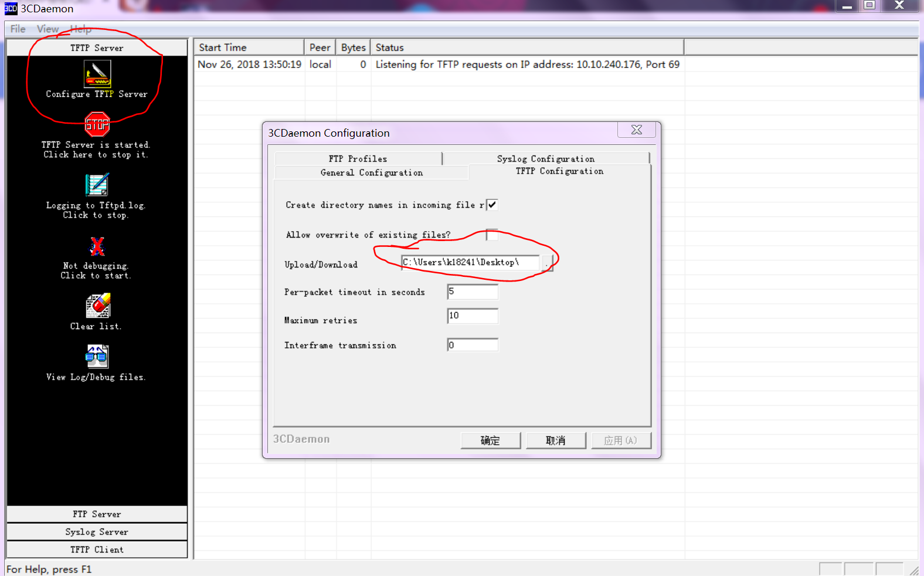Switch to Syslog Configuration tab
Viewport: 924px width, 576px height.
tap(546, 159)
